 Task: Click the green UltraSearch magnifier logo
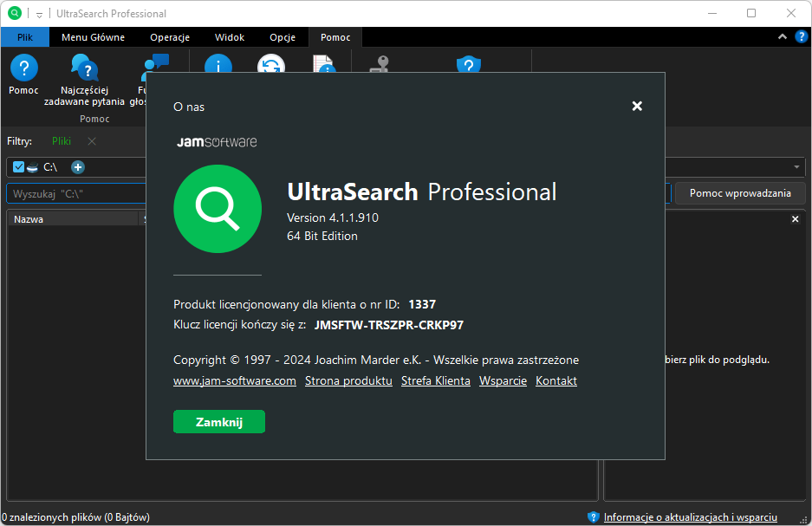pyautogui.click(x=218, y=209)
